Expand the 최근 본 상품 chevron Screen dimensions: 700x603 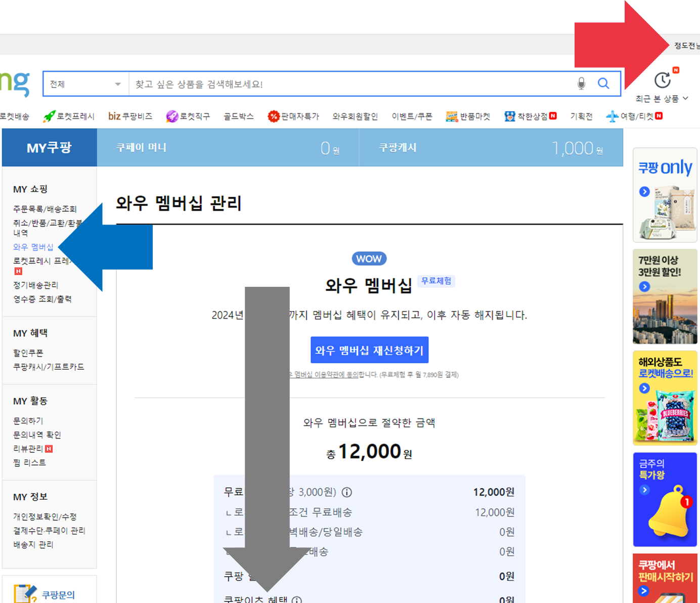coord(685,98)
